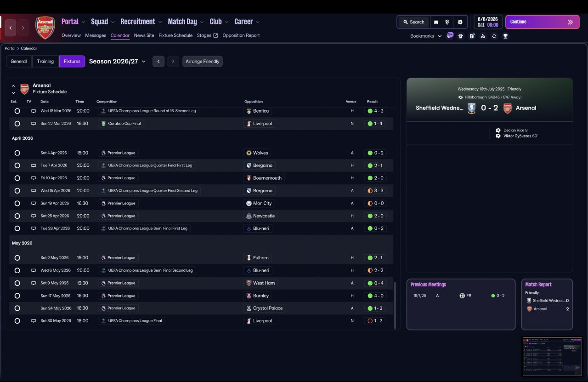Image resolution: width=588 pixels, height=382 pixels.
Task: Open the Messages tab
Action: (96, 35)
